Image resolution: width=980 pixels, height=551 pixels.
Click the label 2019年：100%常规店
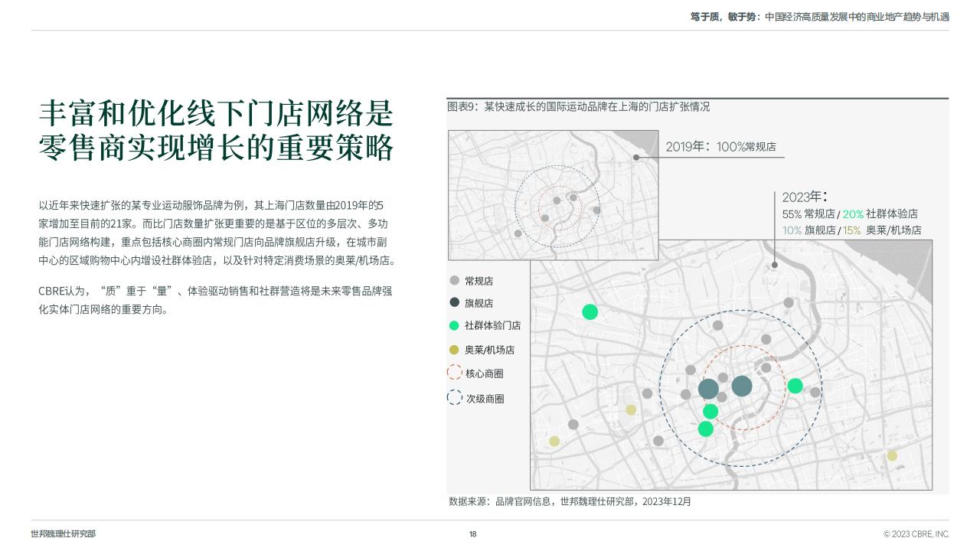point(720,146)
